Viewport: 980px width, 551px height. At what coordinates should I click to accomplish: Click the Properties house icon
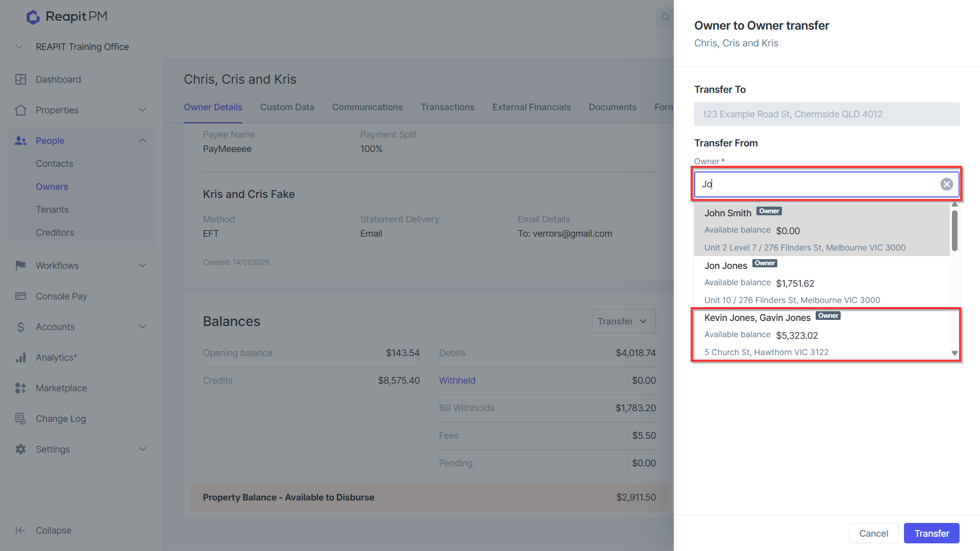[20, 110]
